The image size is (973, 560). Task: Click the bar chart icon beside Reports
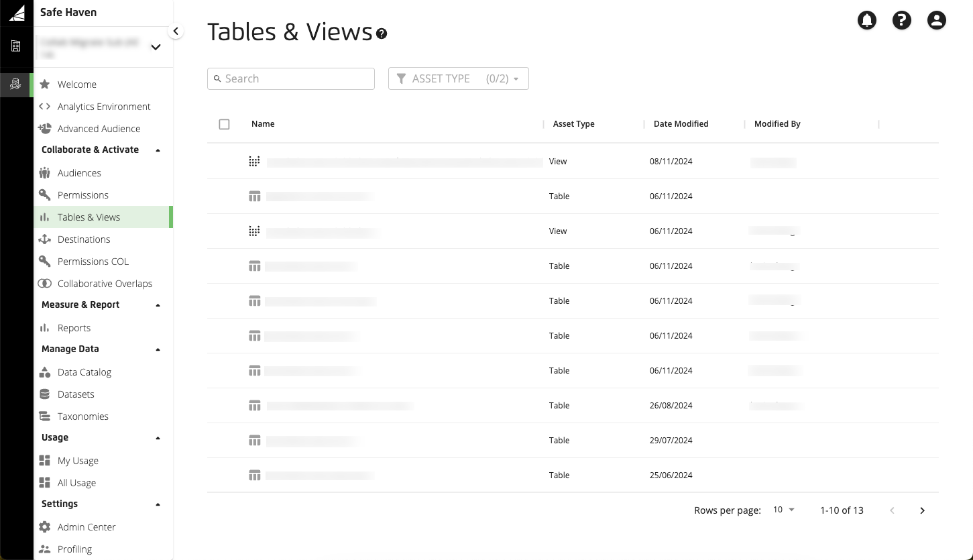45,328
